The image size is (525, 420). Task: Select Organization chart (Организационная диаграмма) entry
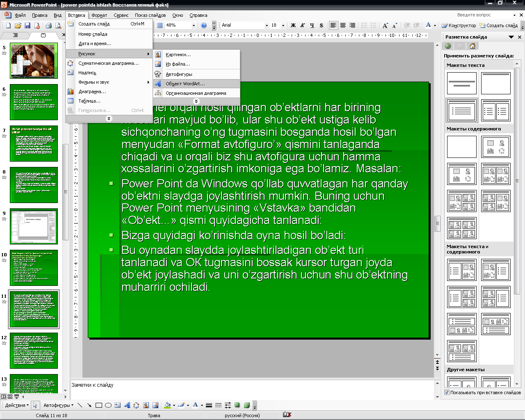point(196,93)
